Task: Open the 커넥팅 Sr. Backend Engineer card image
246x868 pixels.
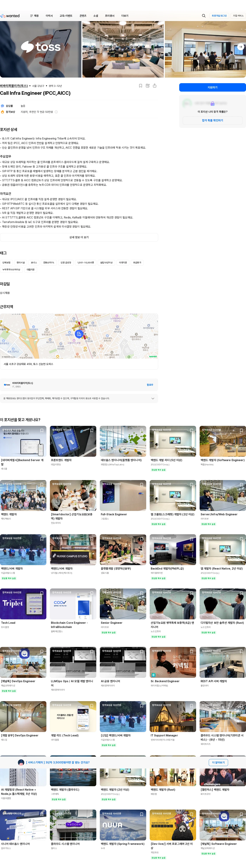Action: (x=173, y=663)
